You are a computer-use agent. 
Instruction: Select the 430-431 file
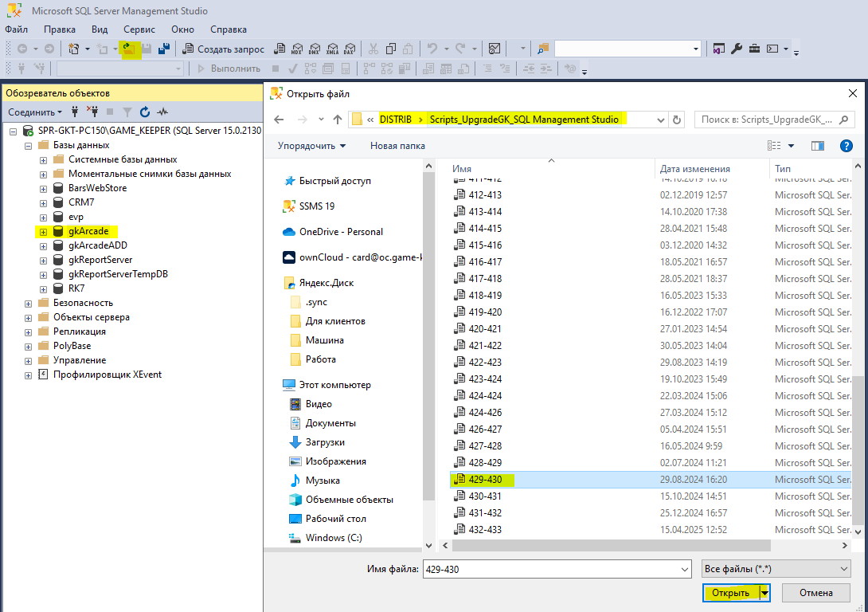(x=485, y=496)
